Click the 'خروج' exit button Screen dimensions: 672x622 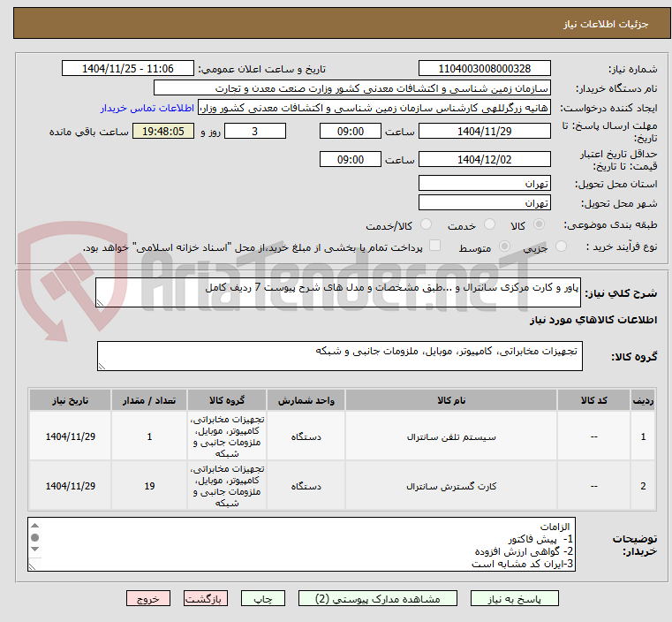coord(147,598)
